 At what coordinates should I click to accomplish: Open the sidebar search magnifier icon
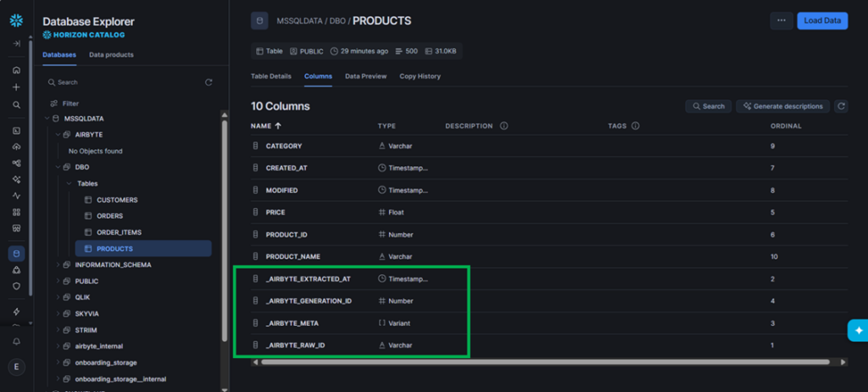click(16, 104)
